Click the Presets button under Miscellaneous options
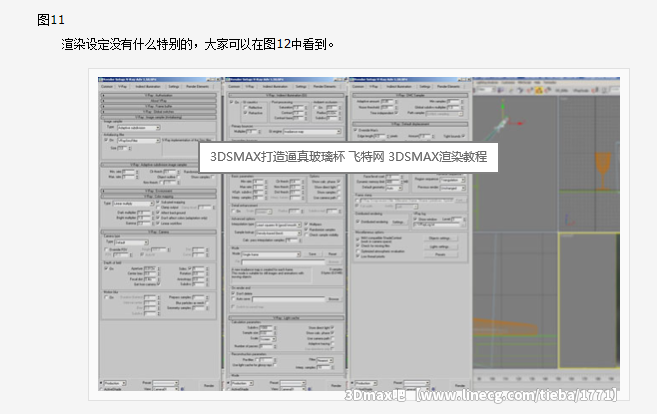 coord(440,254)
